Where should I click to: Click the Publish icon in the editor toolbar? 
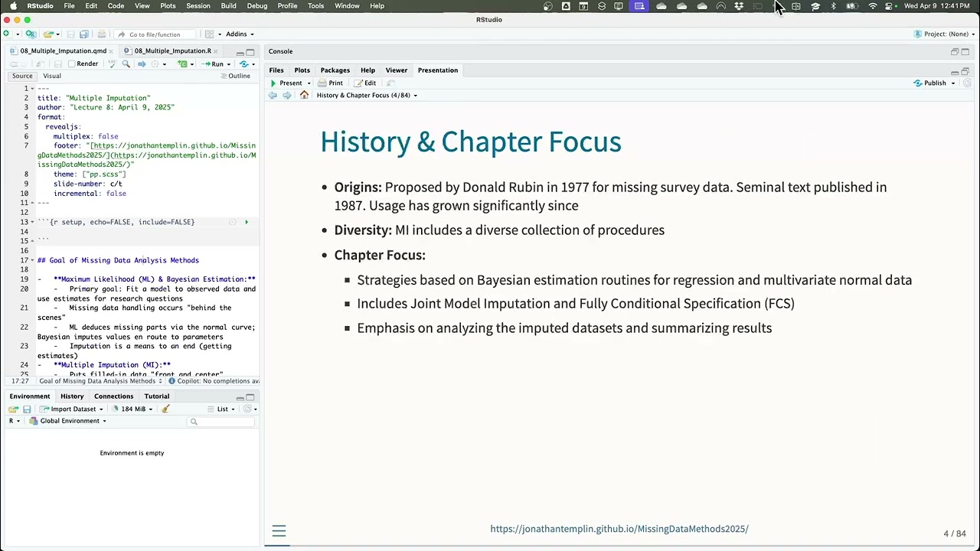(243, 64)
